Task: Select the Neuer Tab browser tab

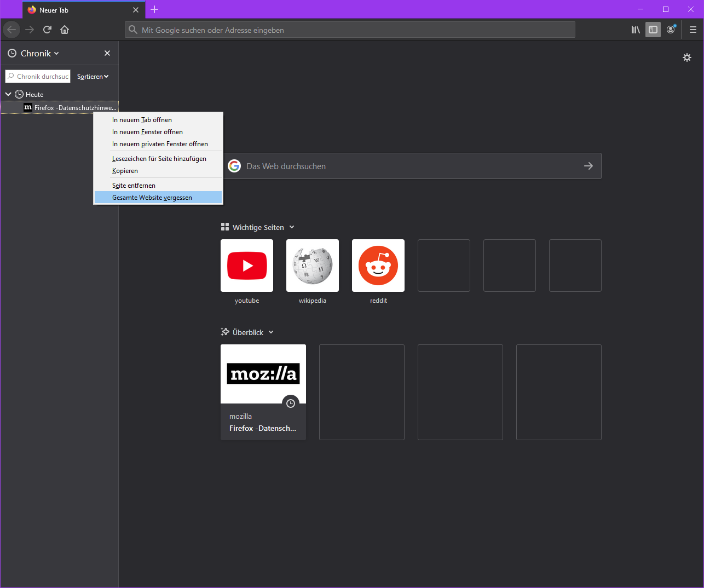Action: [84, 10]
